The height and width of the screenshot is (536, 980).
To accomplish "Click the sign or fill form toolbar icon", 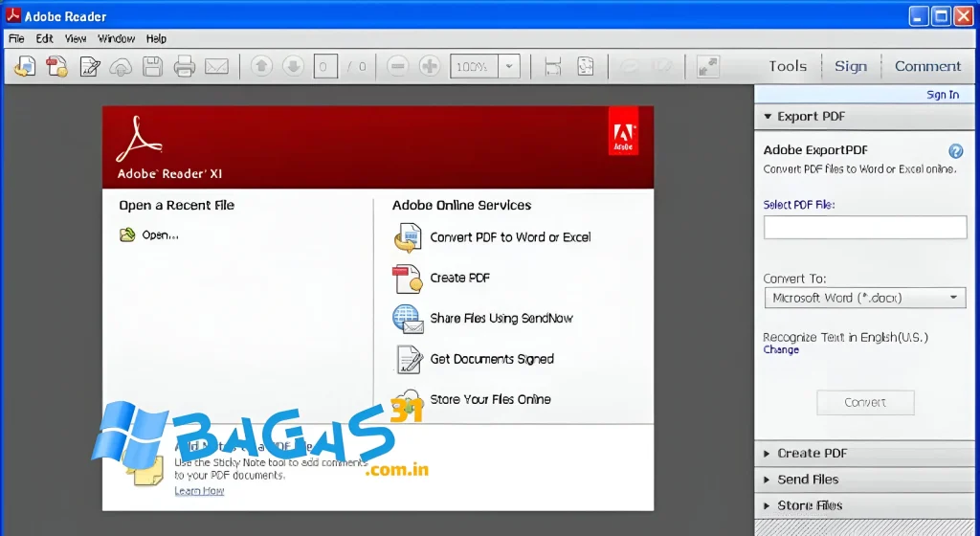I will coord(89,66).
